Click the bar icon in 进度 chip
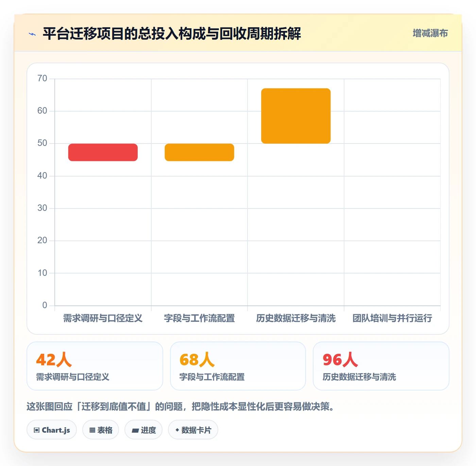 (135, 431)
